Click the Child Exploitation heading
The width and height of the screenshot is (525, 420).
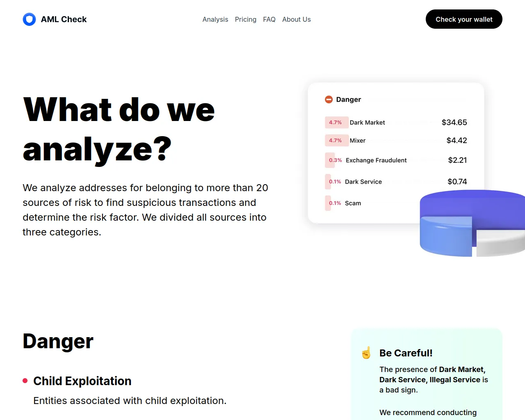[82, 381]
